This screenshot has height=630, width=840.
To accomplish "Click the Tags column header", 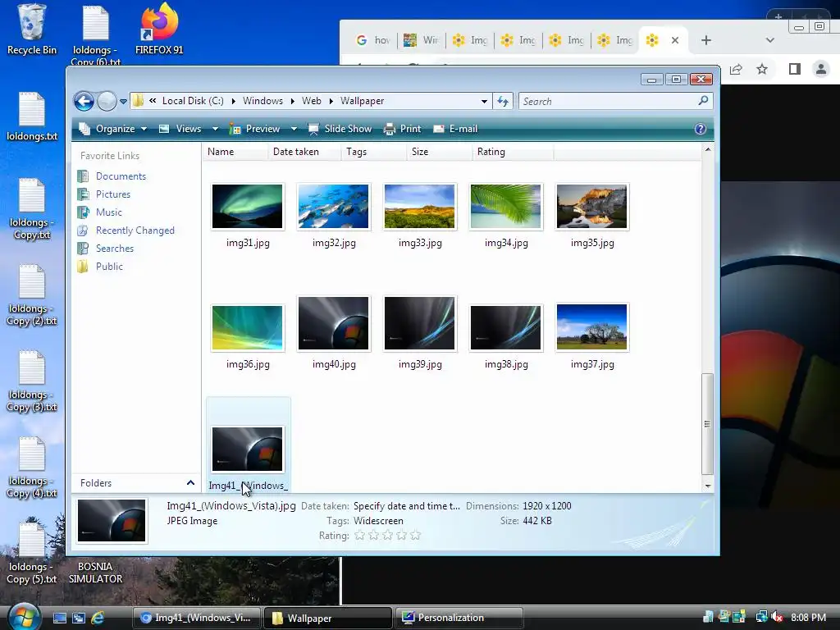I will [x=373, y=152].
